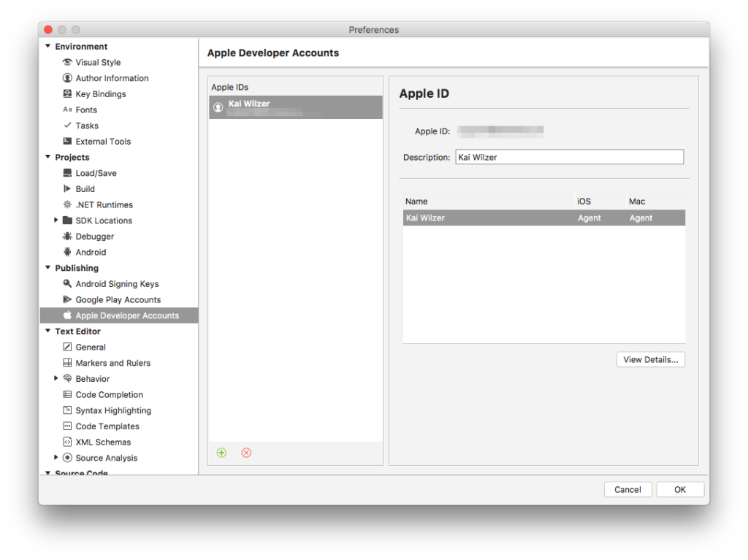Collapse the Environment section
The image size is (748, 560).
[47, 46]
